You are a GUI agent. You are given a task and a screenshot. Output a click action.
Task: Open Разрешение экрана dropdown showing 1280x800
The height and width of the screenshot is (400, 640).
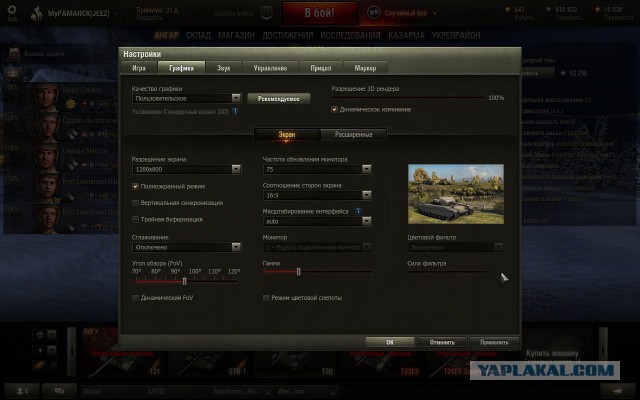[x=187, y=169]
